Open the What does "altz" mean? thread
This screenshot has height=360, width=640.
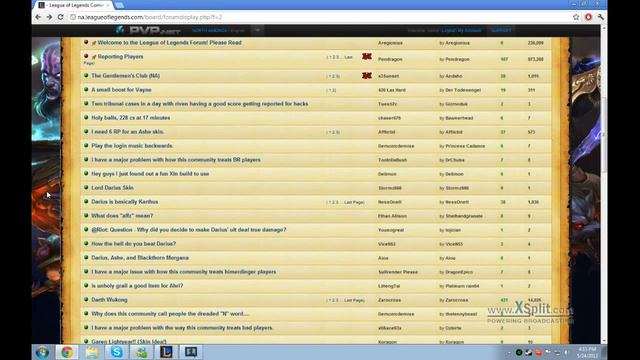122,216
